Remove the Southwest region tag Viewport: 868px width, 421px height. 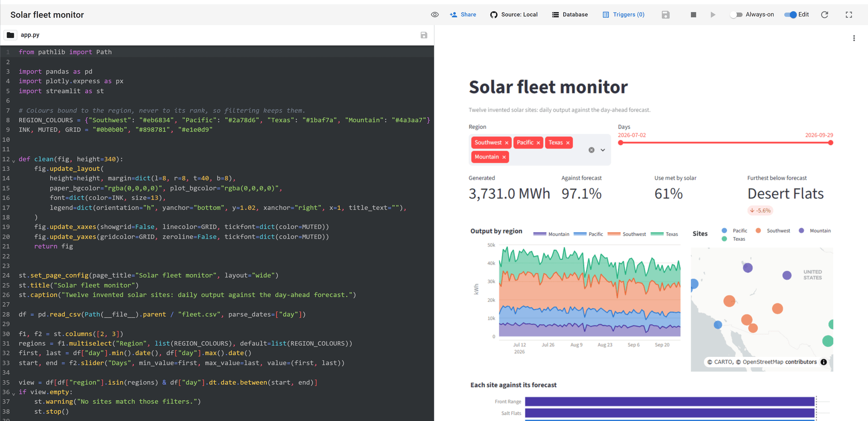click(x=506, y=143)
